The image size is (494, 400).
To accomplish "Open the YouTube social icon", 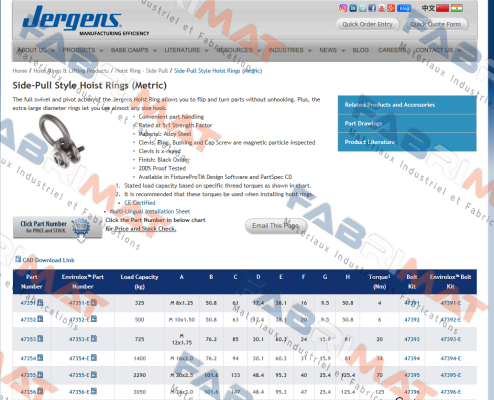I will pyautogui.click(x=382, y=8).
